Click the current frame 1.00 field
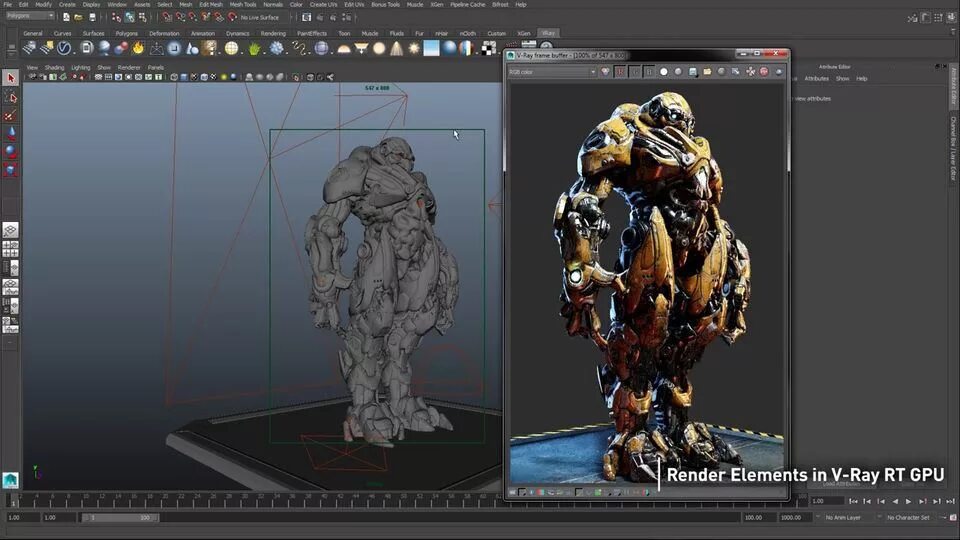Screen dimensions: 960x540 pyautogui.click(x=827, y=501)
